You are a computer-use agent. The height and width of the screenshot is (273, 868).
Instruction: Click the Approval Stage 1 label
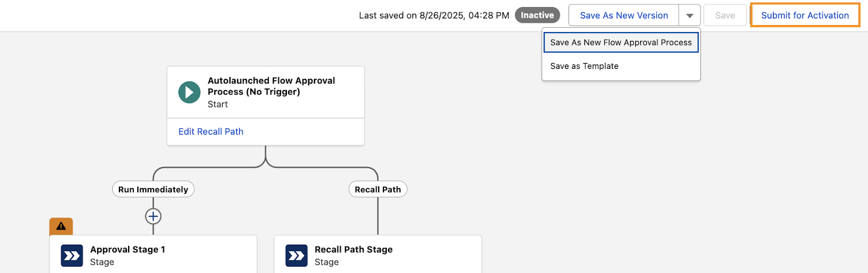127,250
